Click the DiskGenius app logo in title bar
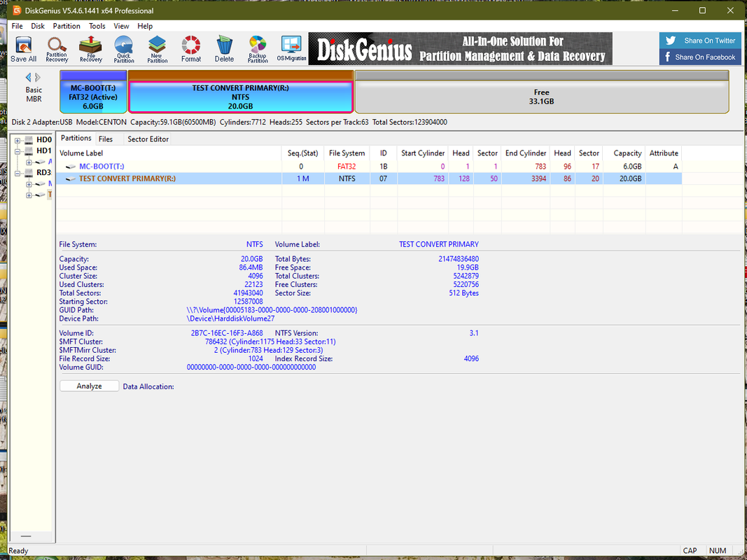 point(17,10)
